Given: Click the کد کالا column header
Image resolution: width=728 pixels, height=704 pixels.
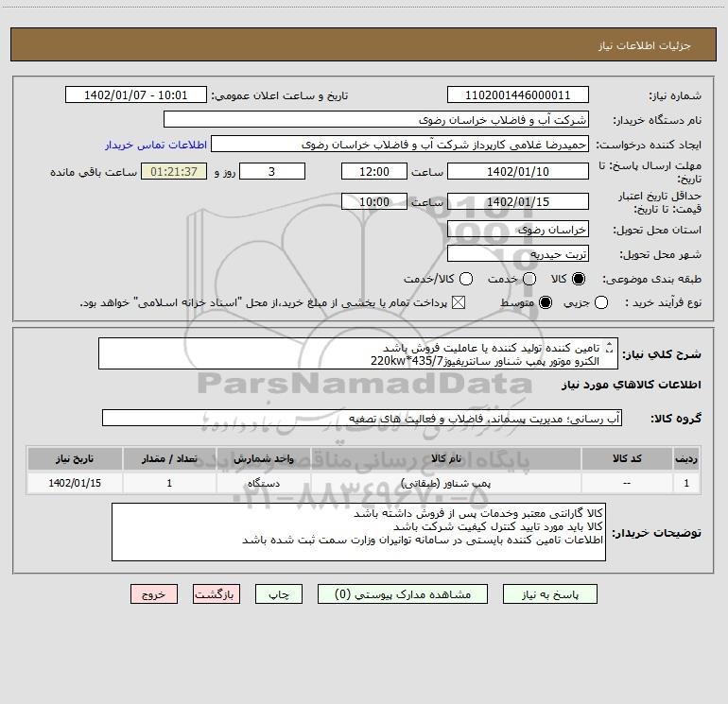Looking at the screenshot, I should (627, 458).
